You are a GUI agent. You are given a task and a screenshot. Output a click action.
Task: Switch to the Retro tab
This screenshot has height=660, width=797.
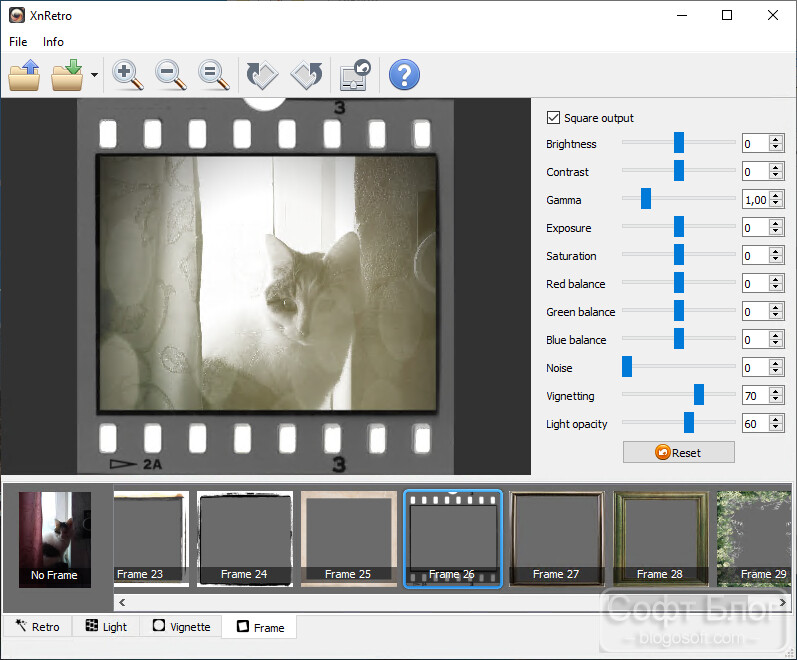pyautogui.click(x=38, y=626)
